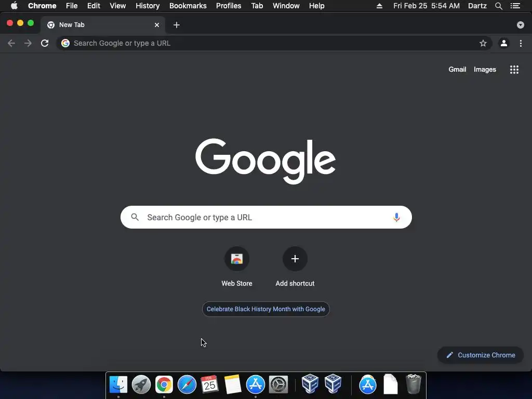Add a new shortcut tile
This screenshot has width=532, height=399.
coord(295,268)
